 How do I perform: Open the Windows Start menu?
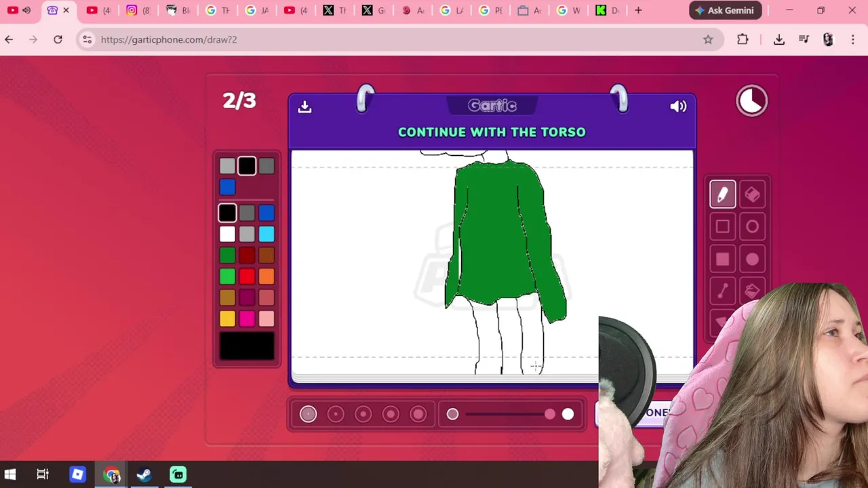pos(9,474)
